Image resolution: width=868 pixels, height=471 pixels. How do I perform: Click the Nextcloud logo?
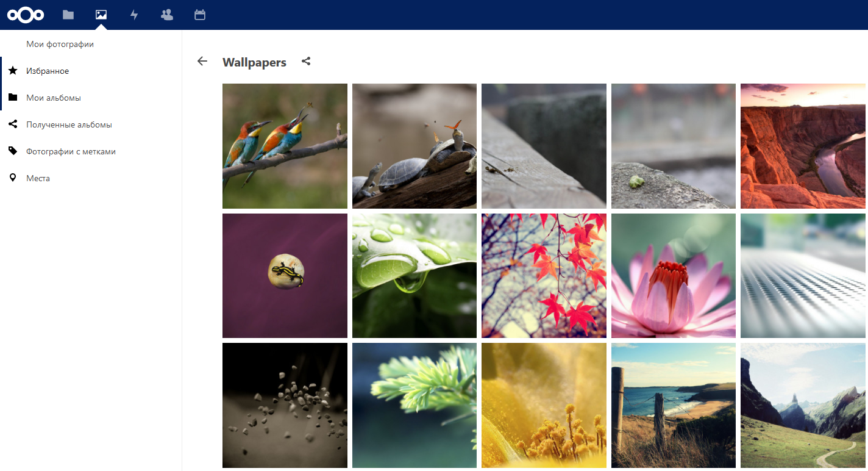pos(26,15)
